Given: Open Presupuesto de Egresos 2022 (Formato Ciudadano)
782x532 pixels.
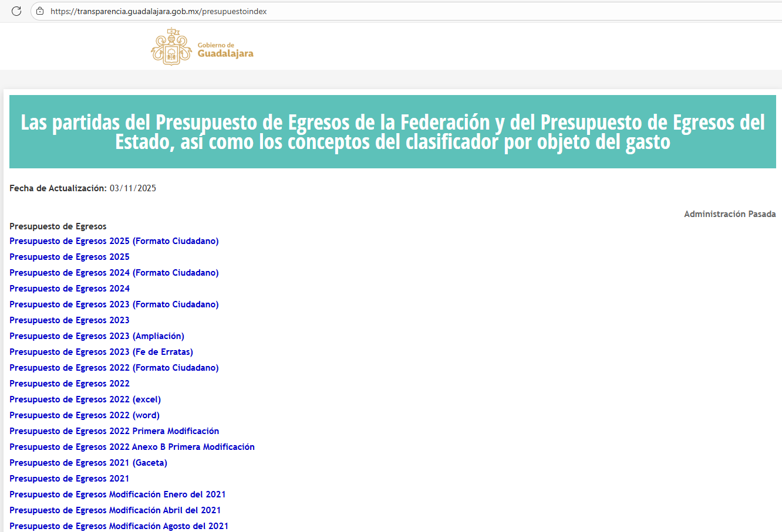Looking at the screenshot, I should point(114,368).
